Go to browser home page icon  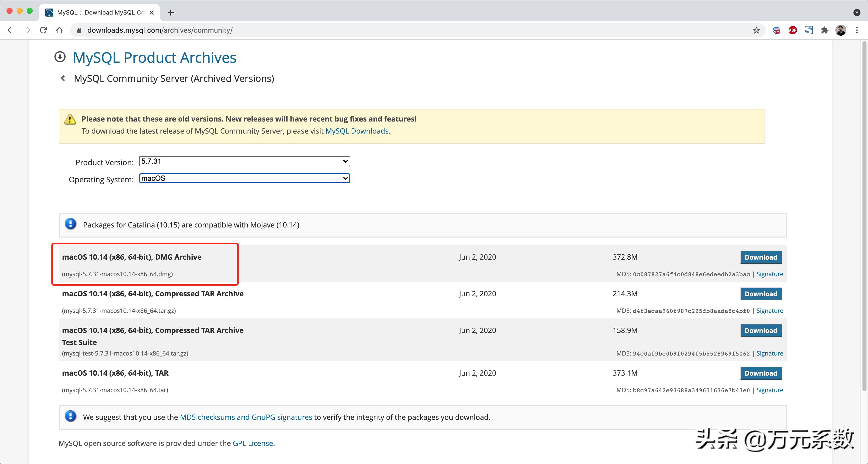coord(59,30)
